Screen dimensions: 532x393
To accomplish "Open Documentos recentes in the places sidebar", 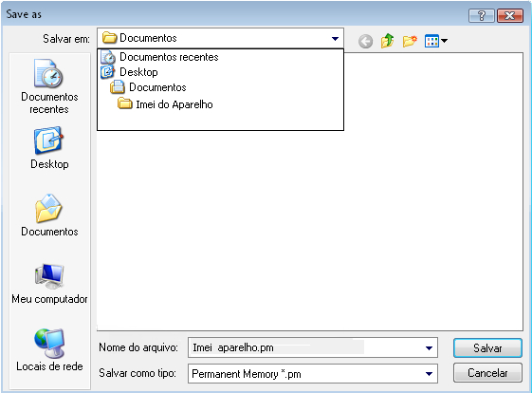I will point(49,86).
